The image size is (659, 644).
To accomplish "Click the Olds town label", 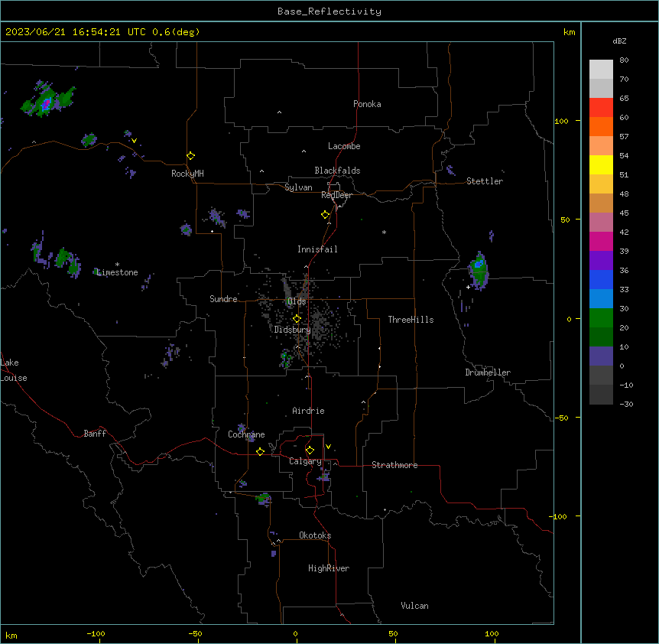I will pyautogui.click(x=297, y=301).
